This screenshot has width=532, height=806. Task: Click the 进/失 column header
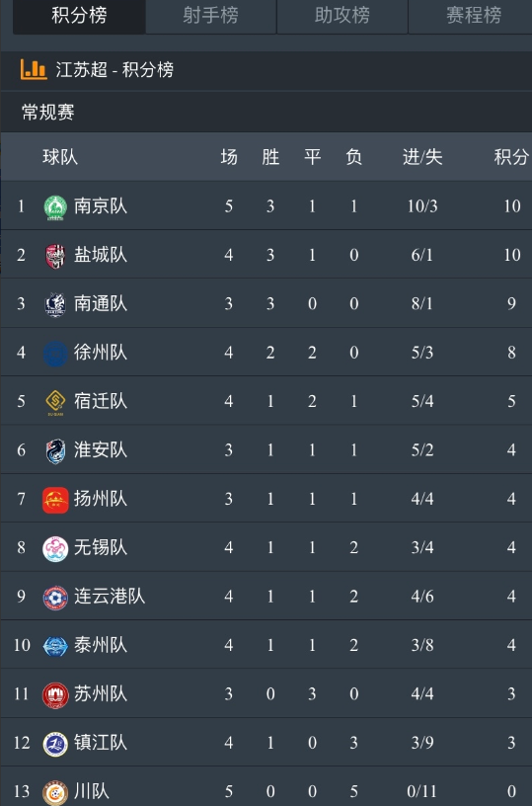[422, 157]
